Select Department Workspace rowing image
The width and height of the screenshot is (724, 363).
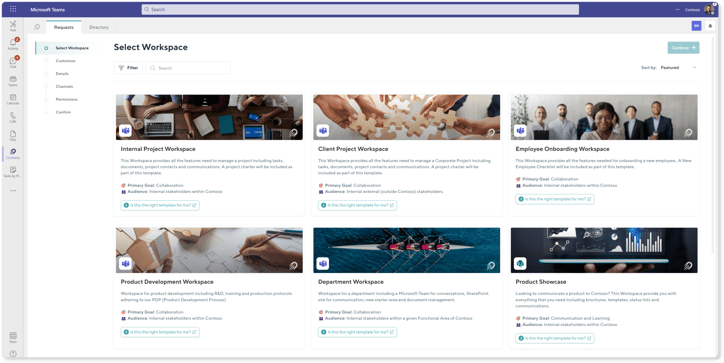(x=406, y=250)
